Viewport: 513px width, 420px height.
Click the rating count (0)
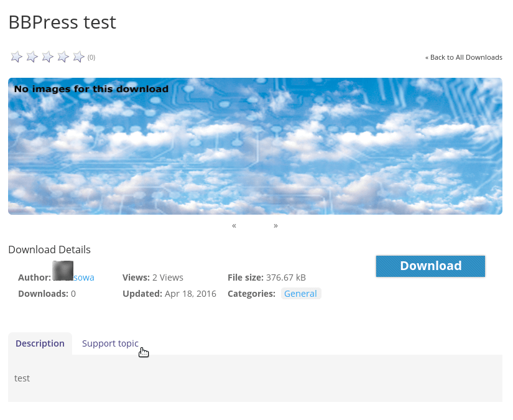91,58
